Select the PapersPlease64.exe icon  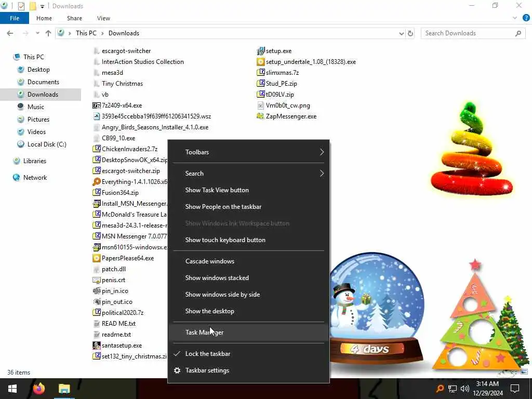[x=97, y=258]
